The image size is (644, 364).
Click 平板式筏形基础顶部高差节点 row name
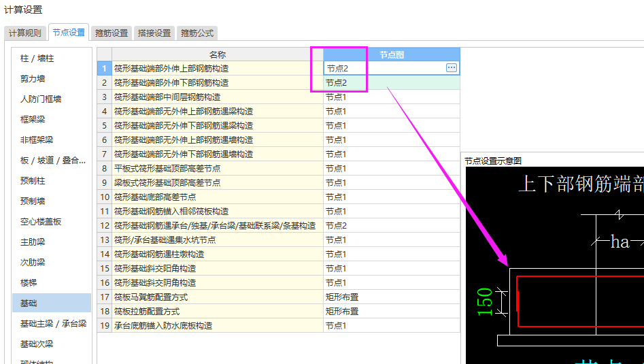(x=217, y=169)
